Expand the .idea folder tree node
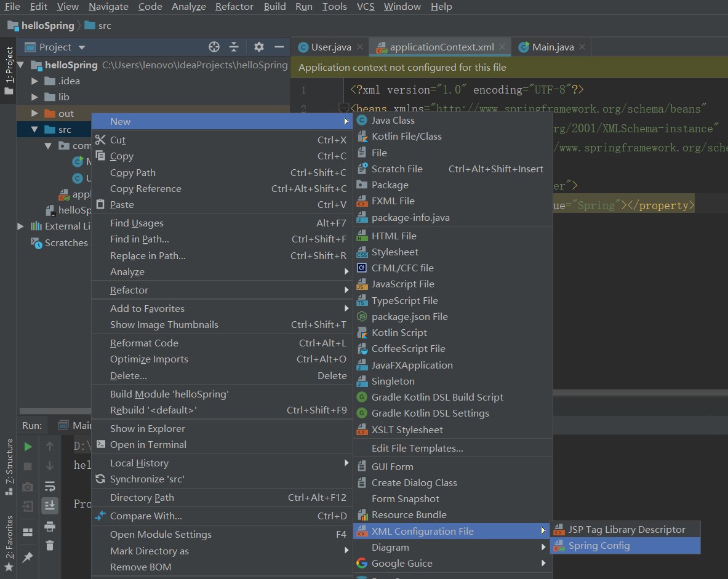The image size is (728, 579). [34, 81]
